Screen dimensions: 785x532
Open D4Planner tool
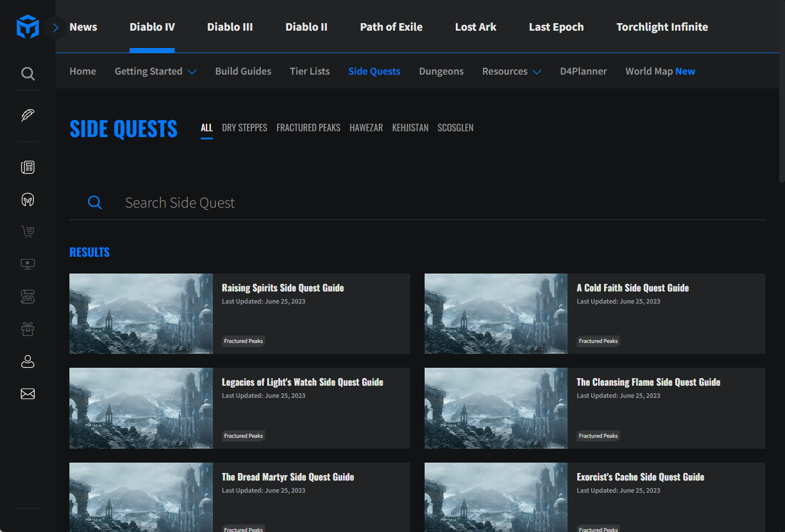point(583,71)
